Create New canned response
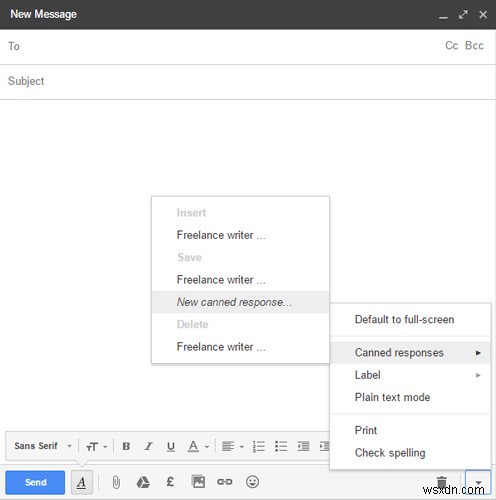This screenshot has height=500, width=496. [240, 302]
